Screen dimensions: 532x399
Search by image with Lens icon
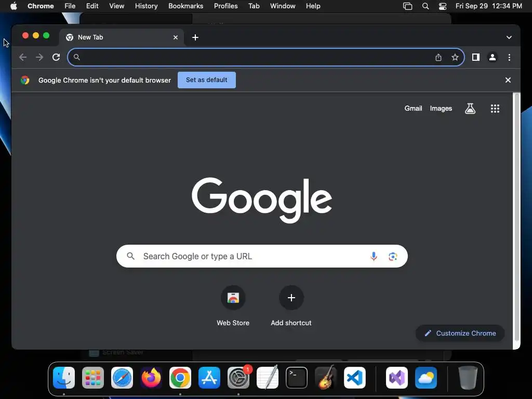click(393, 257)
